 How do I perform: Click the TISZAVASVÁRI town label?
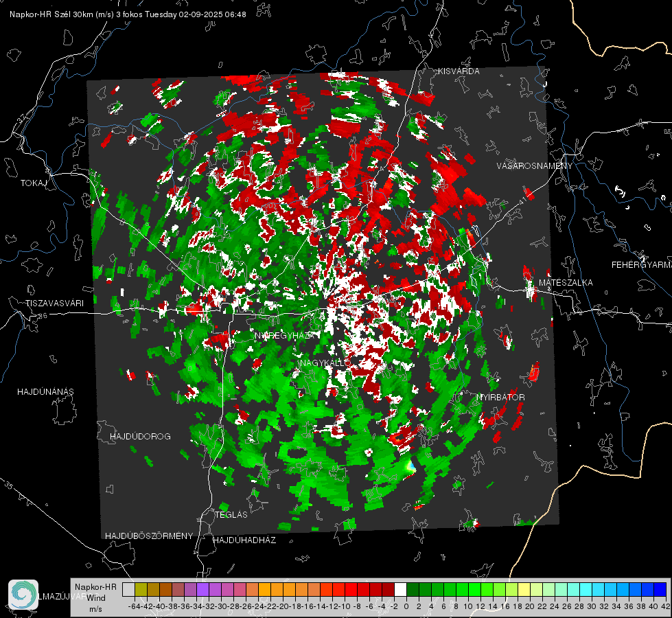[54, 304]
